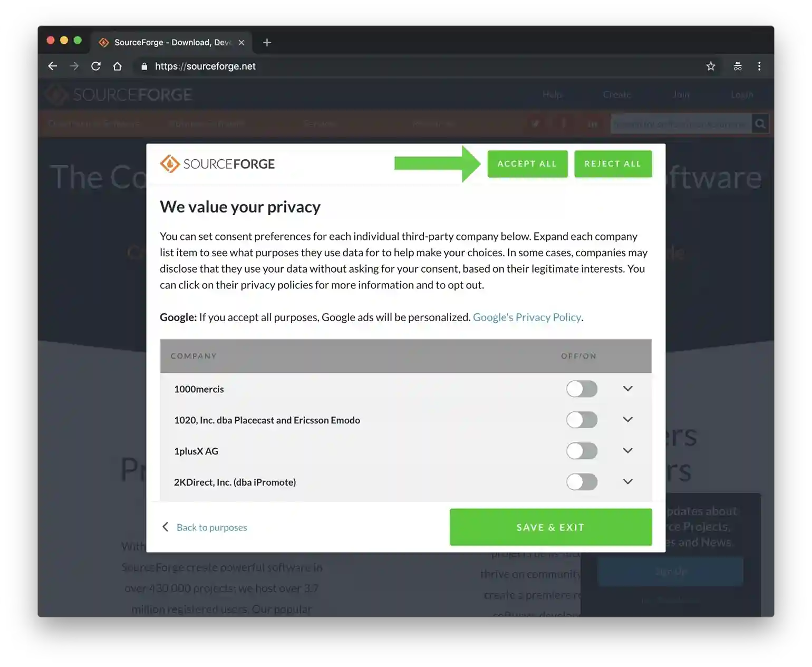This screenshot has height=667, width=812.
Task: Click 1020, Inc. dba Placecast and Ericsson Emodo text
Action: (x=267, y=420)
